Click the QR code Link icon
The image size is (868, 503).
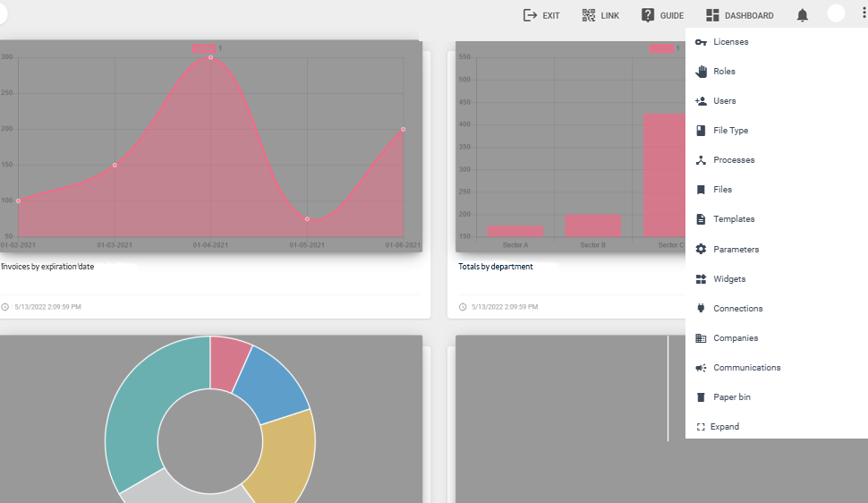click(x=589, y=15)
